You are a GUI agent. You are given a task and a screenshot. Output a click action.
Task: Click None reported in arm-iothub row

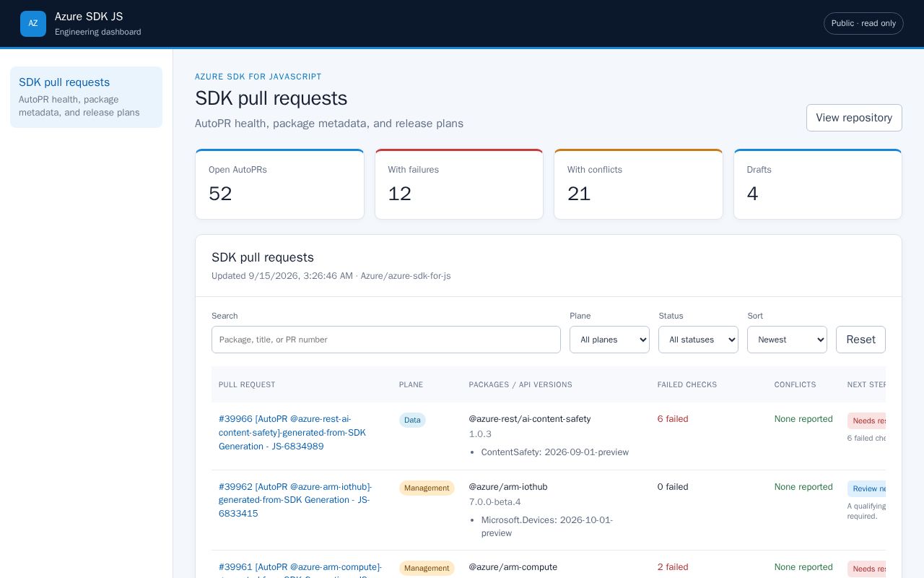[x=803, y=487]
